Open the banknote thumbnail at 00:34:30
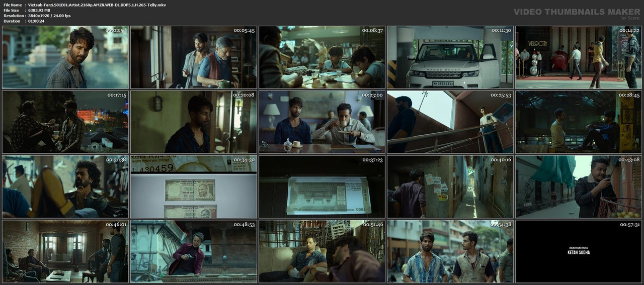This screenshot has height=285, width=644. [194, 186]
